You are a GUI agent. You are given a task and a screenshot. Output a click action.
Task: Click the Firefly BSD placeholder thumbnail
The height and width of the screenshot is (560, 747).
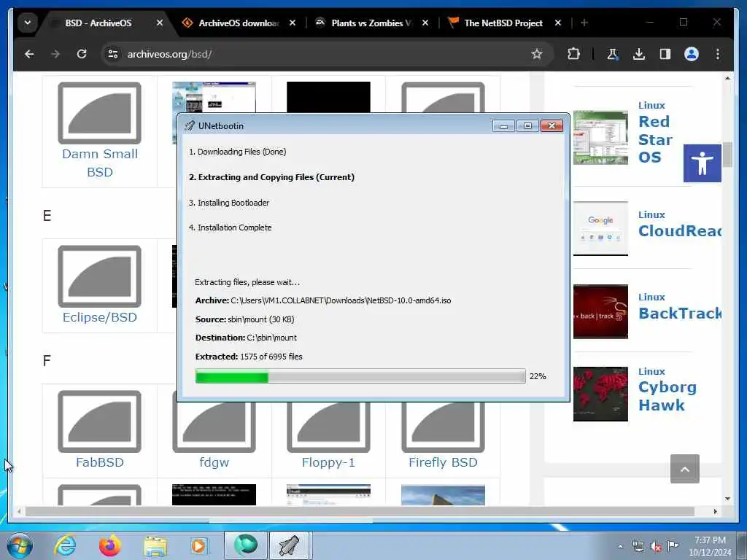tap(443, 427)
